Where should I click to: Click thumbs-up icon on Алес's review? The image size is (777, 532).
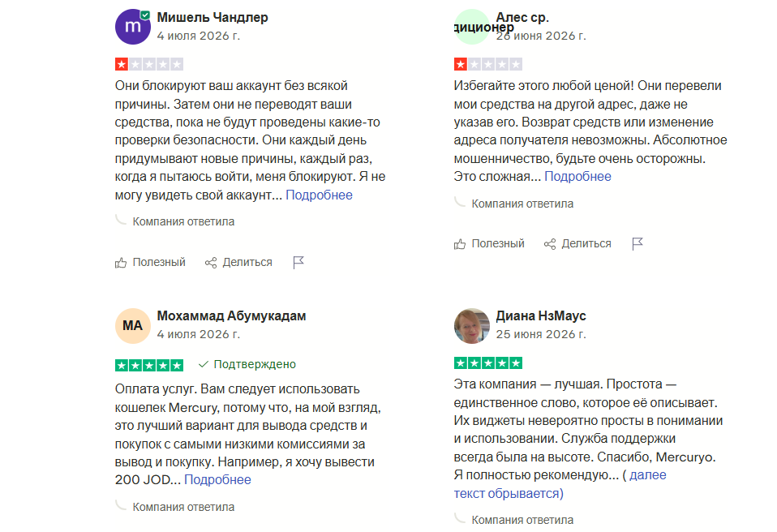point(459,244)
